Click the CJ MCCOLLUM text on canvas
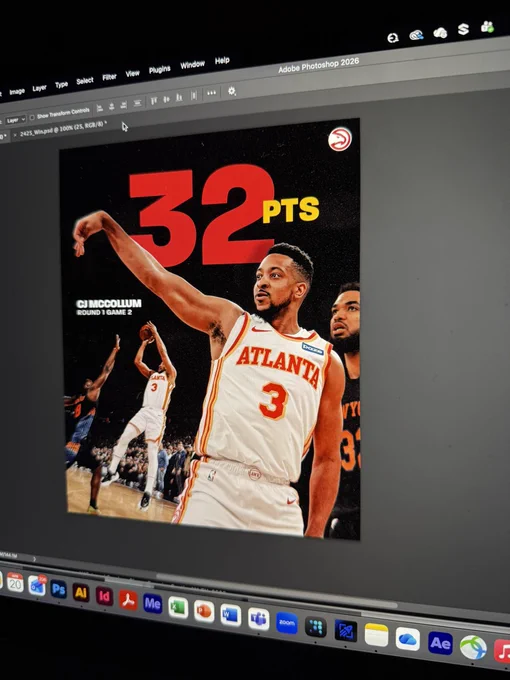Viewport: 510px width, 680px height. click(109, 304)
